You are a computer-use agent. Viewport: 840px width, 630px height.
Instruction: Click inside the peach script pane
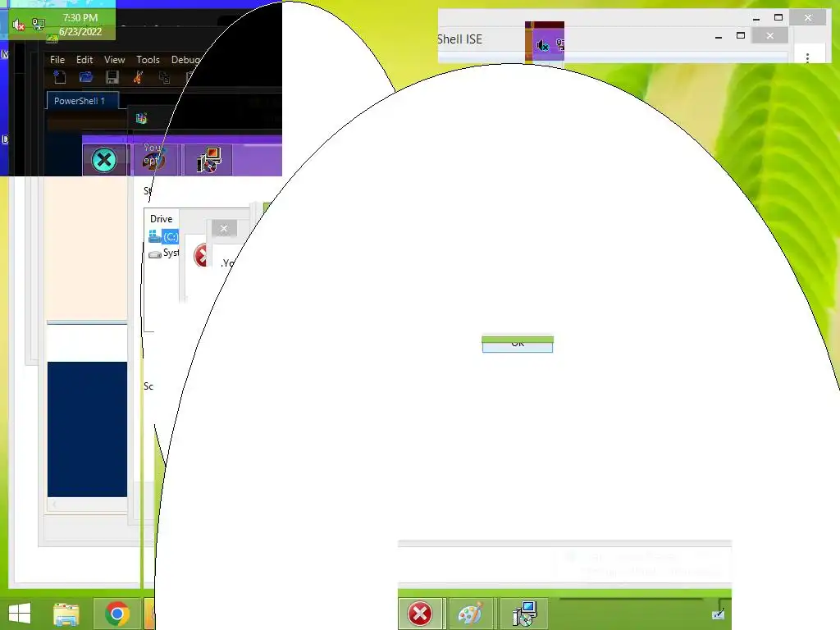(x=87, y=248)
